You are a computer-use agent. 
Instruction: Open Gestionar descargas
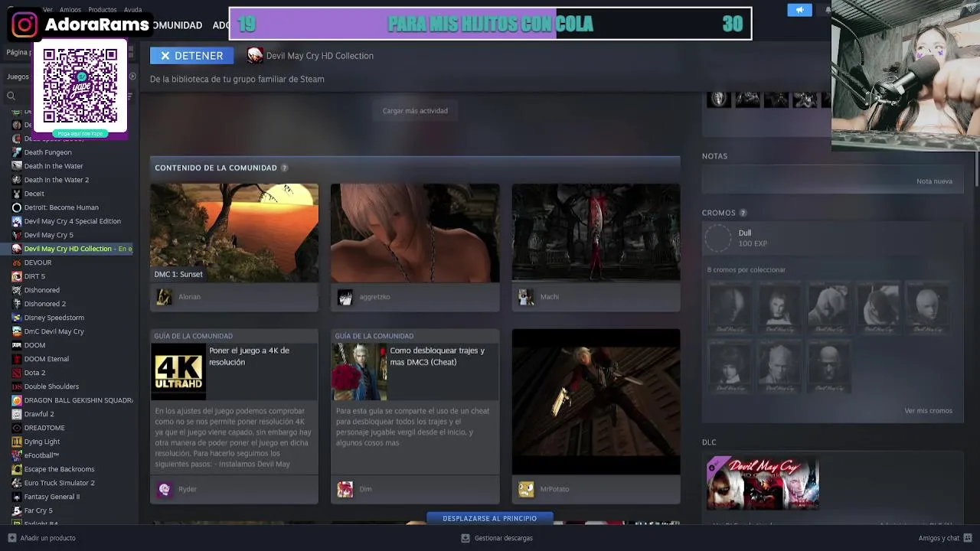pyautogui.click(x=497, y=538)
